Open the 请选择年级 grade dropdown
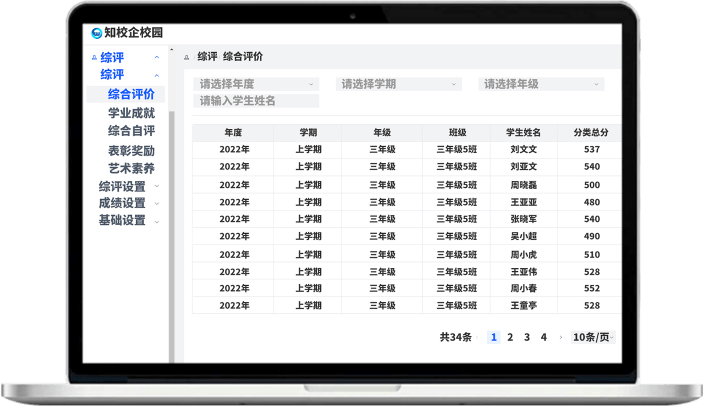 [x=541, y=84]
